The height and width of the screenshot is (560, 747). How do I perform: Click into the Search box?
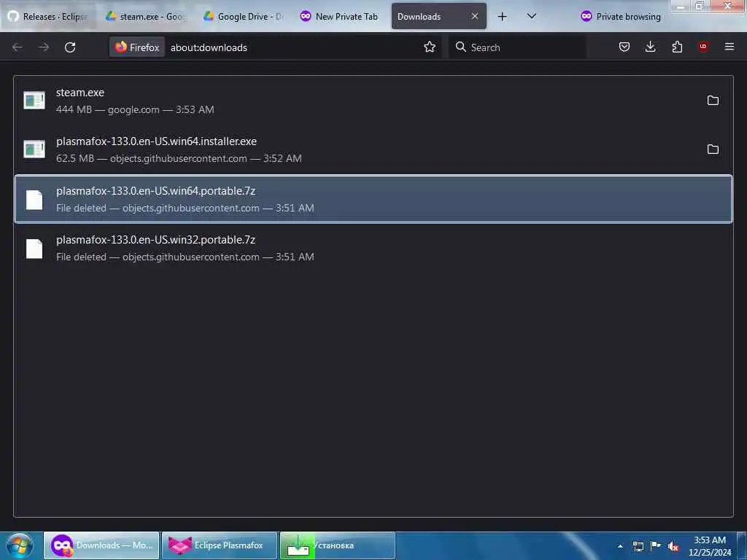pos(517,47)
